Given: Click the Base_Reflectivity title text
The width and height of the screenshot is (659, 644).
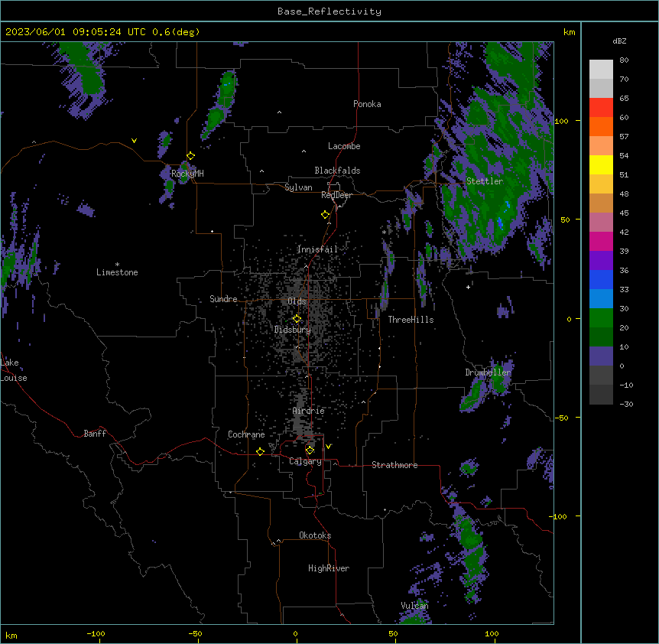Looking at the screenshot, I should coord(329,11).
